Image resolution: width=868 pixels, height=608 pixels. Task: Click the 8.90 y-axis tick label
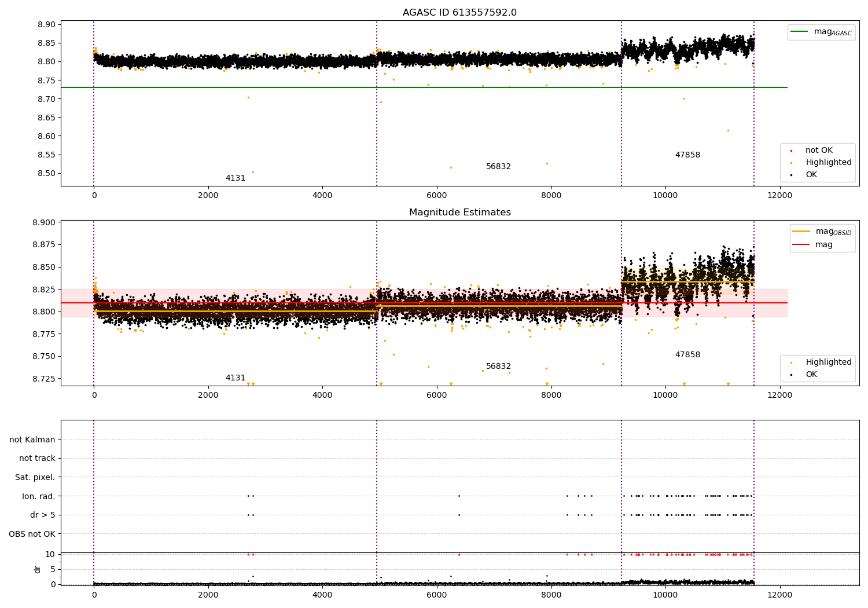46,25
